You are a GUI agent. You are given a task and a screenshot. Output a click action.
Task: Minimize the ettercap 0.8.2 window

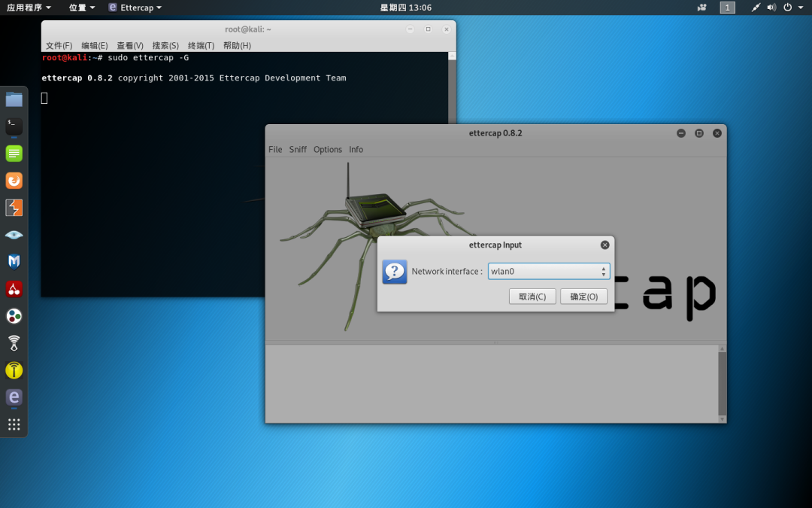point(681,133)
